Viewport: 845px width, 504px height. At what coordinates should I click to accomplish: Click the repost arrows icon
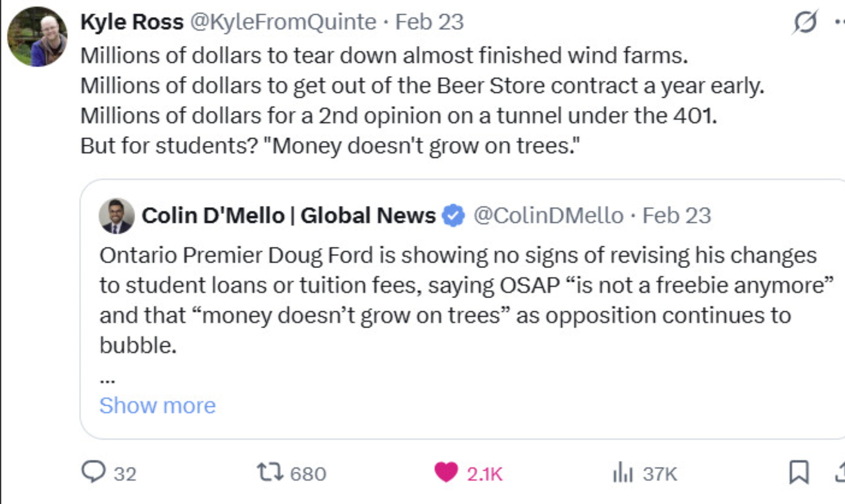point(270,472)
